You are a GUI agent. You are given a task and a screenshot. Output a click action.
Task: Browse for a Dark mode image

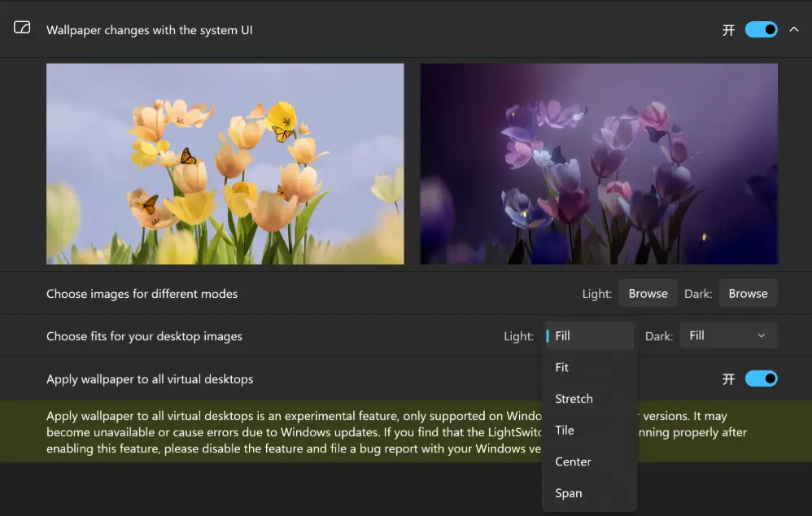tap(748, 294)
